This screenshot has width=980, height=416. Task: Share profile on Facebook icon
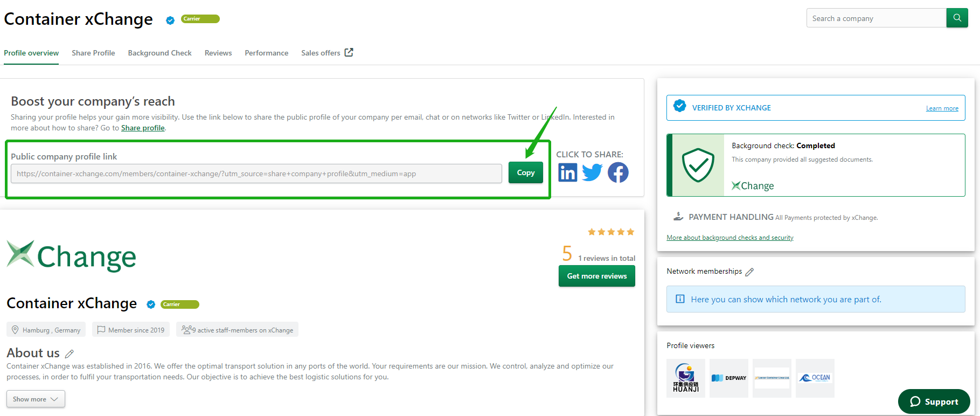(x=618, y=172)
